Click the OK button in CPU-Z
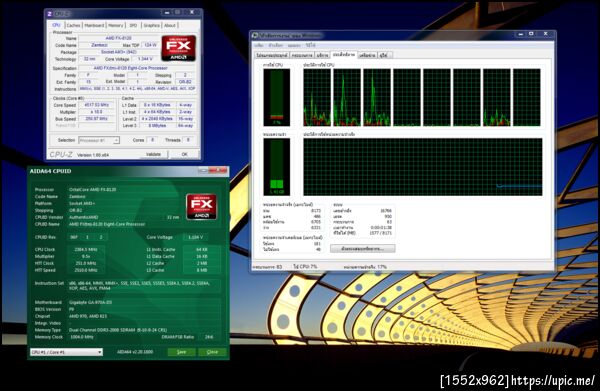The image size is (600, 391). [184, 154]
